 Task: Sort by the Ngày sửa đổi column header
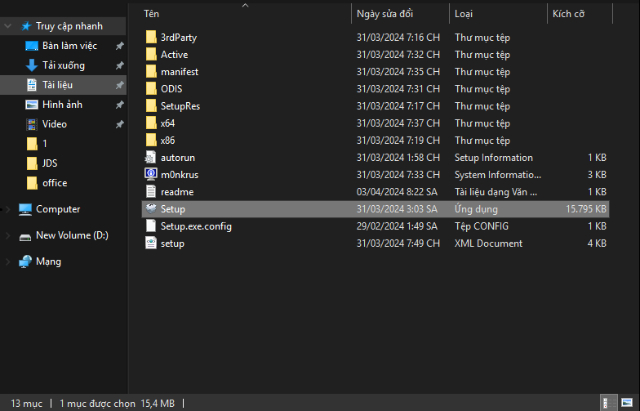[x=383, y=15]
